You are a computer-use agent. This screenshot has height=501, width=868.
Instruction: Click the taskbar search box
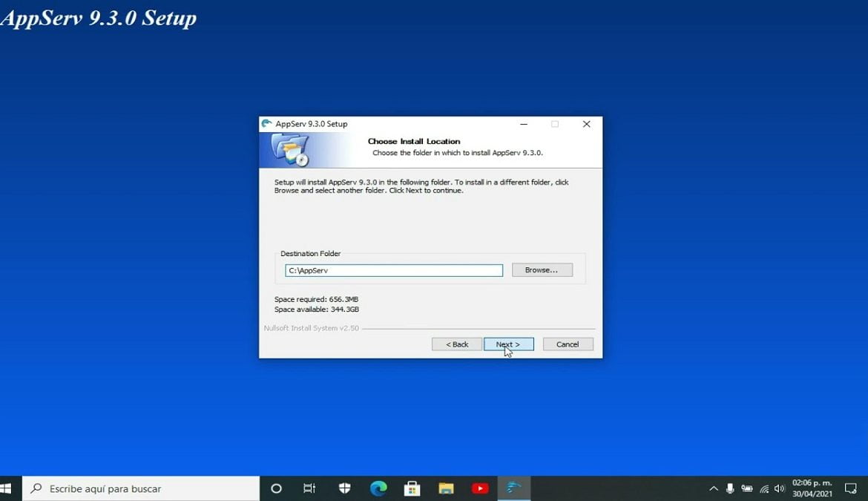[x=141, y=488]
